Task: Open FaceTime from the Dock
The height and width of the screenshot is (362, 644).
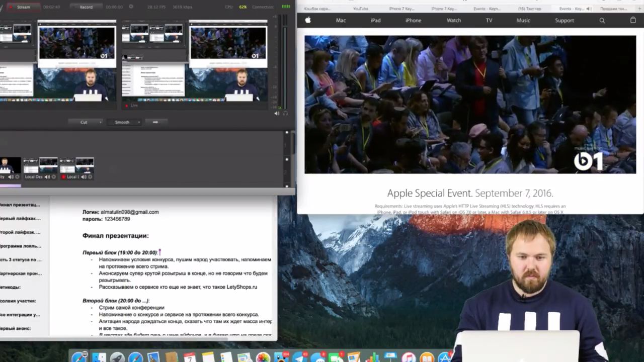Action: click(336, 357)
